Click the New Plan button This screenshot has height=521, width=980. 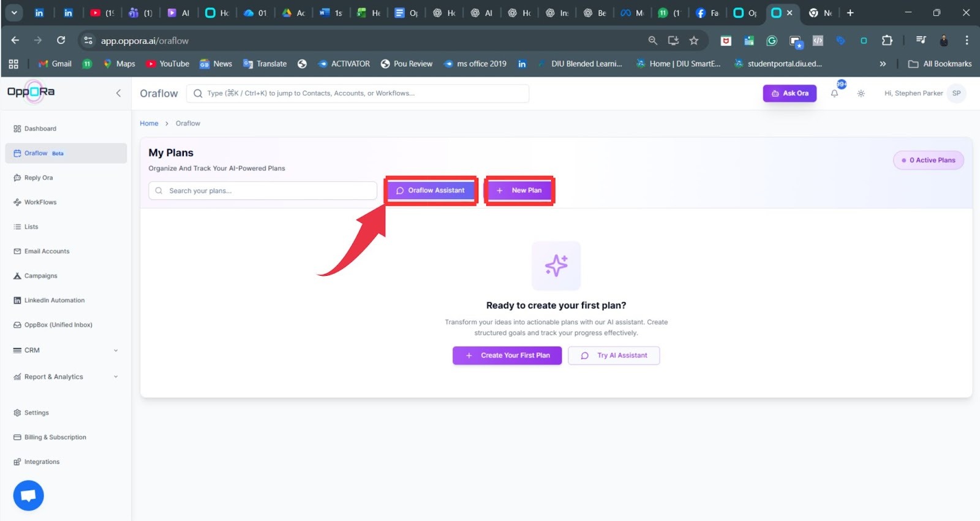(x=519, y=191)
